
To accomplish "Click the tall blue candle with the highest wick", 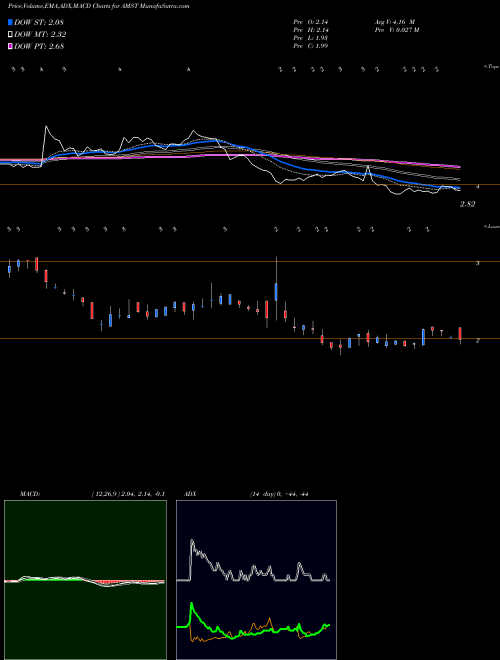I will point(276,291).
